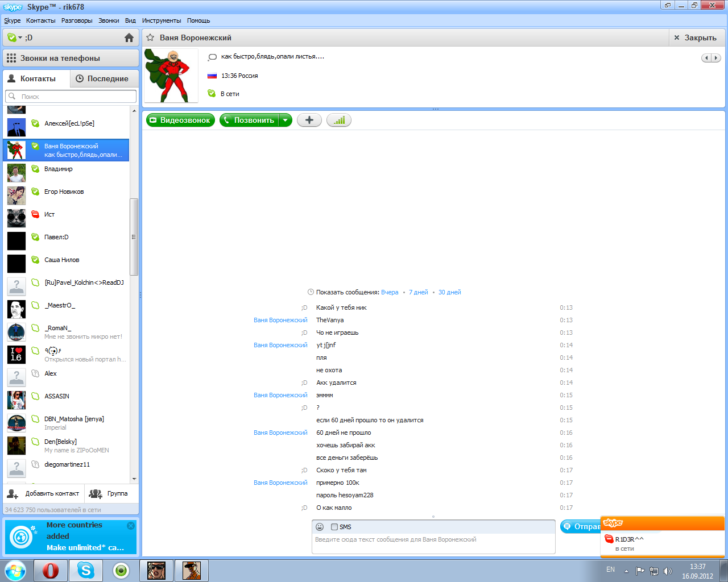
Task: Open the Вид menu
Action: 130,20
